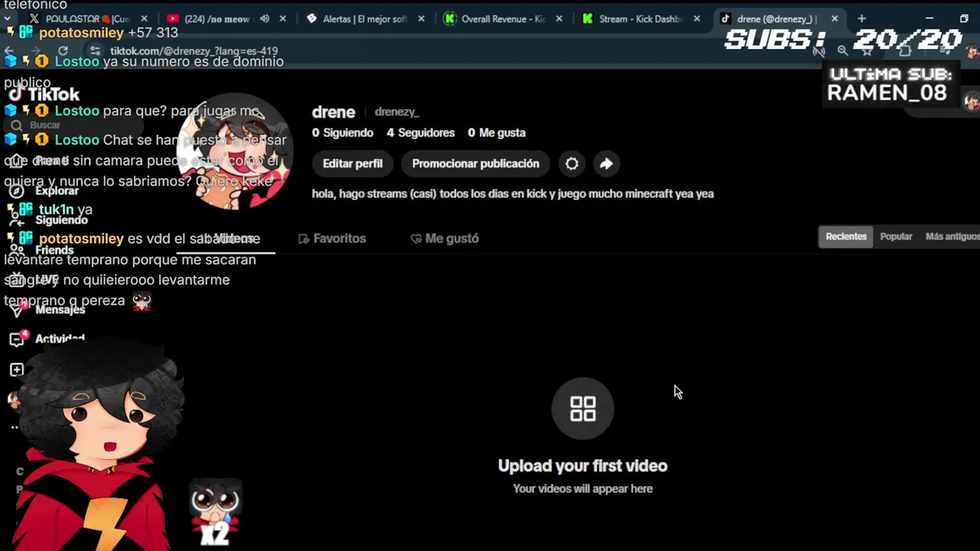Click the Buscar search field
Screen dimensions: 980x551
pyautogui.click(x=73, y=125)
